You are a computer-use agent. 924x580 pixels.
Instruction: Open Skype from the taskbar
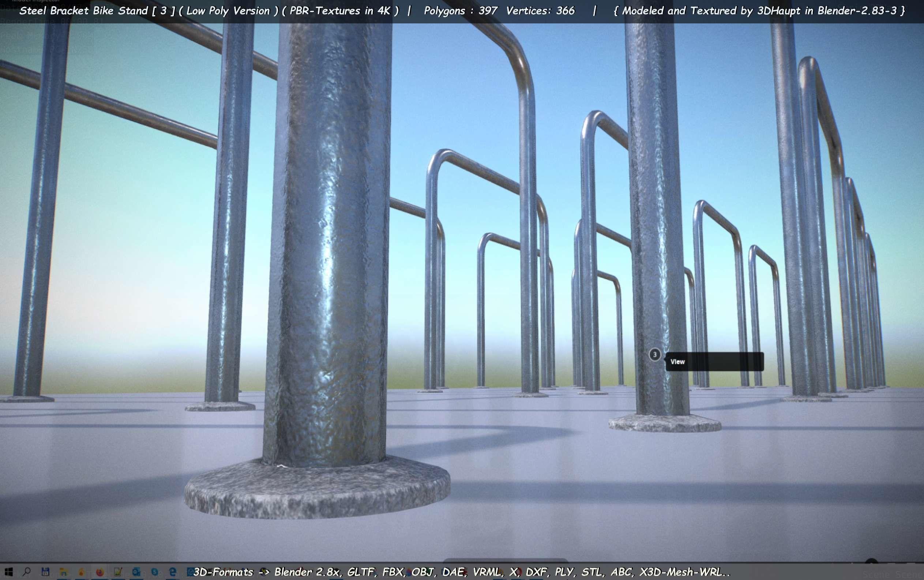click(155, 572)
